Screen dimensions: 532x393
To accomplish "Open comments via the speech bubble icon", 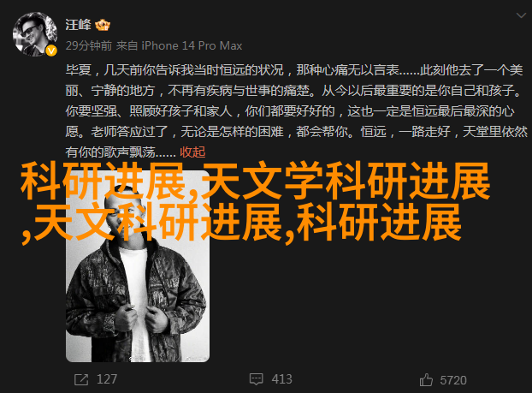I will [x=256, y=379].
